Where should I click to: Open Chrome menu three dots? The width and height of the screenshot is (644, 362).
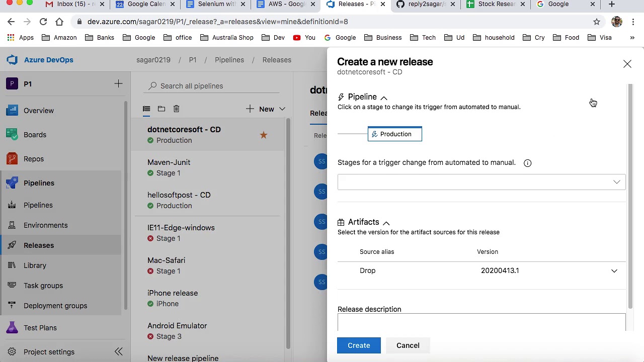[633, 22]
